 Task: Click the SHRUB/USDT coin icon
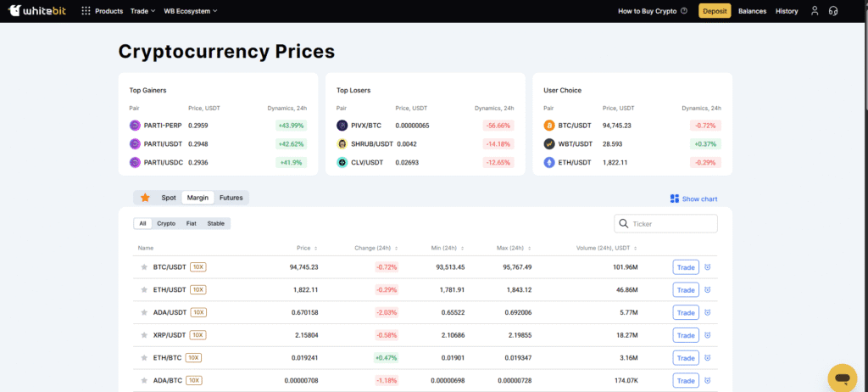pyautogui.click(x=342, y=144)
